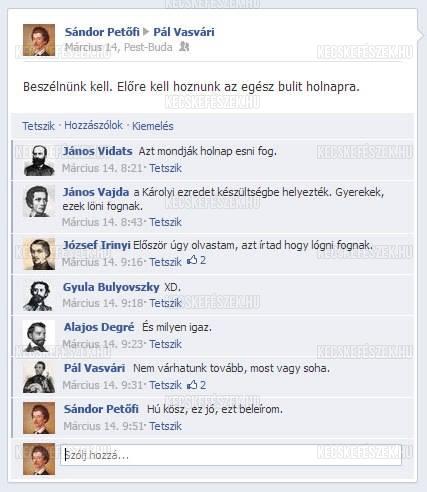Open János Vidats's avatar thumbnail
Image resolution: width=427 pixels, height=492 pixels.
coord(39,160)
